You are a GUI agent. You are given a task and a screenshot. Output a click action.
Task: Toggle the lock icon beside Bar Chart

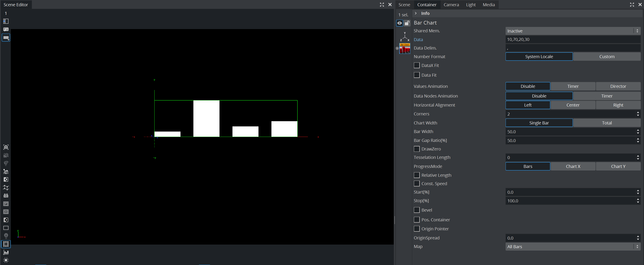(x=407, y=23)
